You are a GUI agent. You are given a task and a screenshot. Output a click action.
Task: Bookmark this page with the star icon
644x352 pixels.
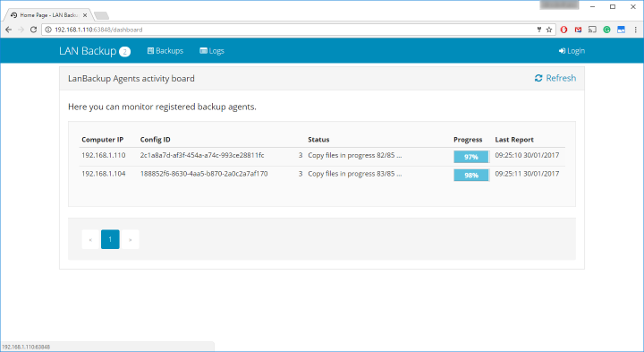549,30
